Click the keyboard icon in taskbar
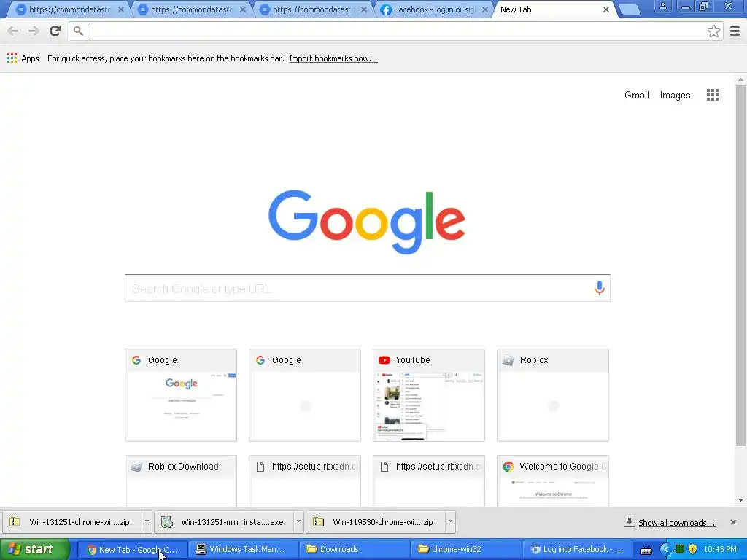 646,550
